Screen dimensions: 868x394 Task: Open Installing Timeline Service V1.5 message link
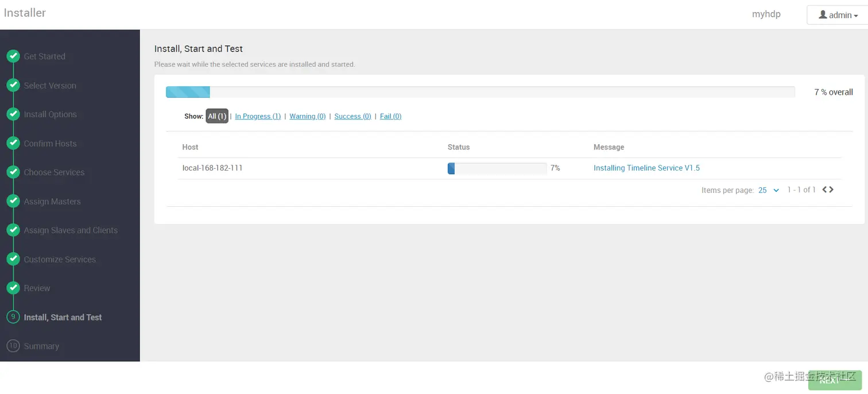click(x=646, y=168)
